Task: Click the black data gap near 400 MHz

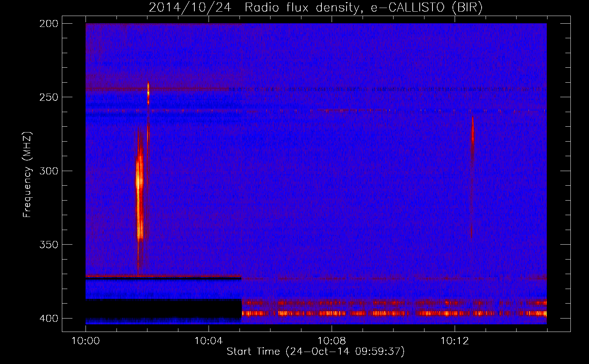Action: [x=163, y=309]
